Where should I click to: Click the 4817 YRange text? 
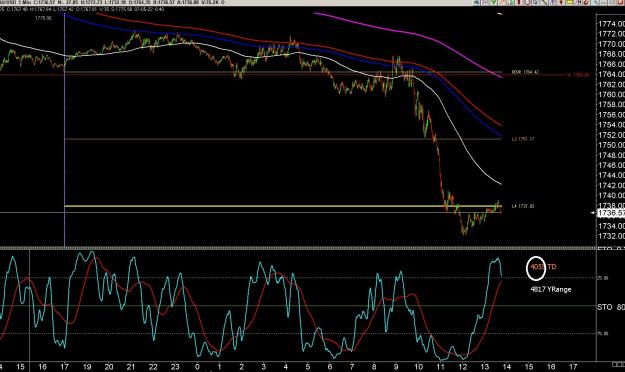[550, 289]
